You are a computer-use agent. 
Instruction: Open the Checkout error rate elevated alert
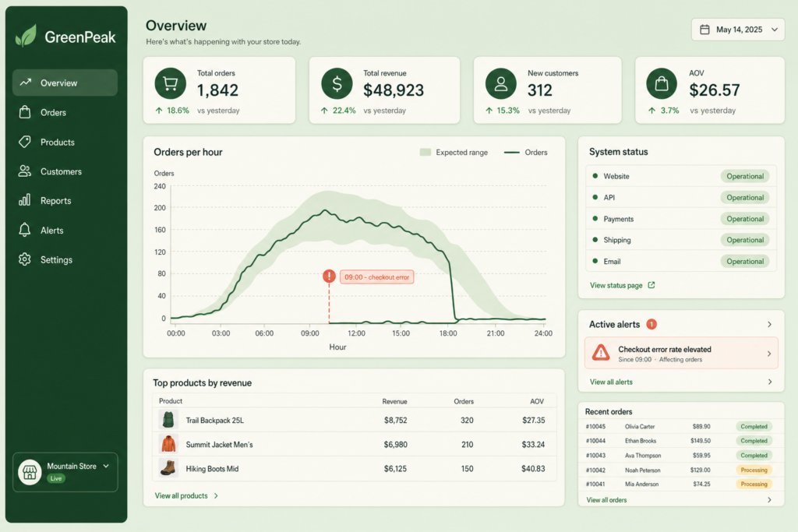point(681,353)
